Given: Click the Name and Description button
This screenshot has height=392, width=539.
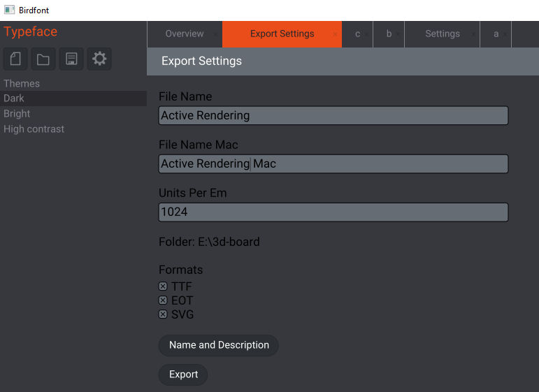Looking at the screenshot, I should click(x=219, y=345).
